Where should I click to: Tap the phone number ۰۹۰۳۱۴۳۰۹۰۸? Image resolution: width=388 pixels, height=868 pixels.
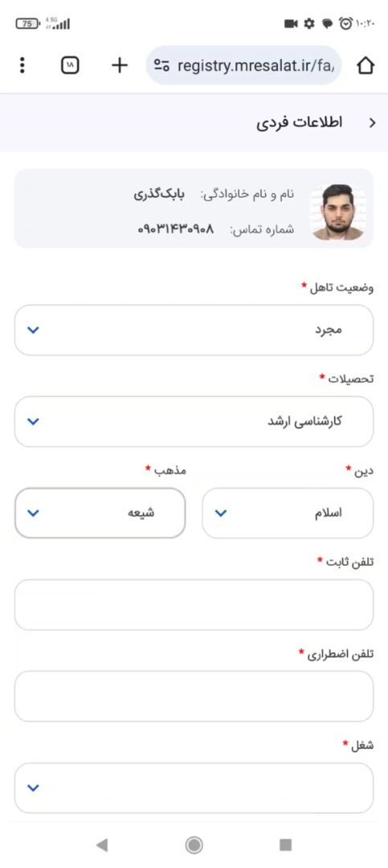pyautogui.click(x=175, y=228)
